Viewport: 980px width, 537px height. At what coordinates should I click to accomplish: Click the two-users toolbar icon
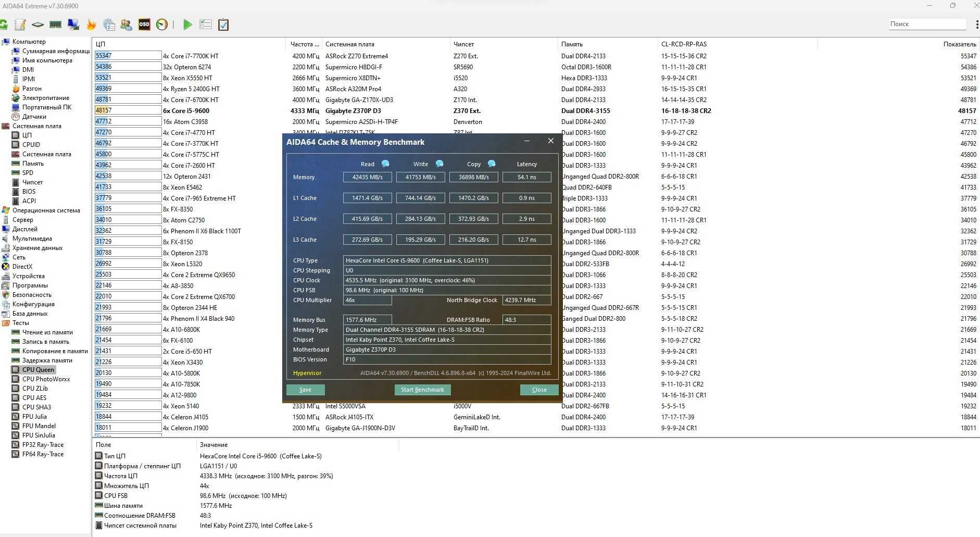point(126,24)
